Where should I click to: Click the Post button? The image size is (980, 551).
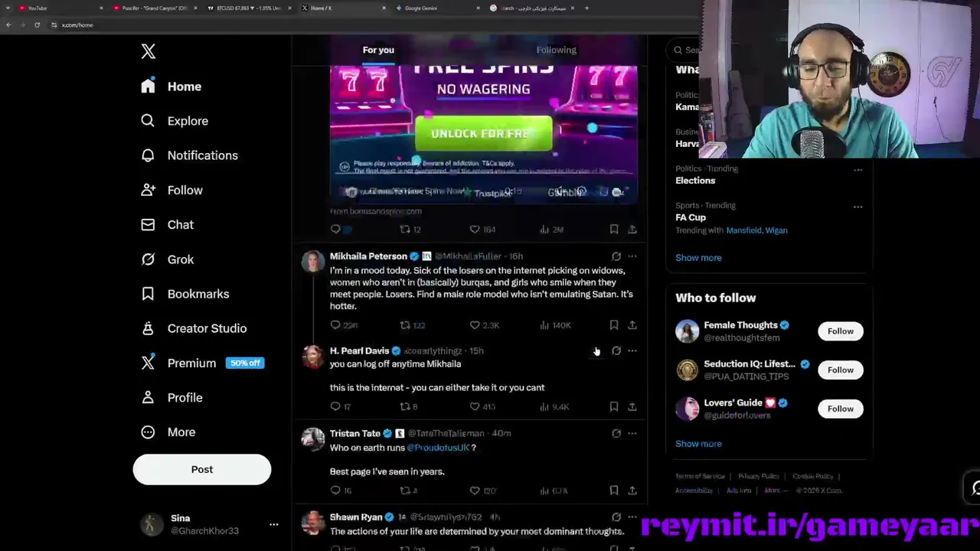click(202, 469)
